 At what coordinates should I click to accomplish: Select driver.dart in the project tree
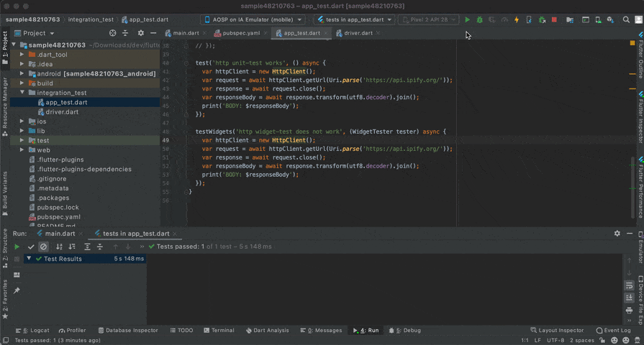click(x=62, y=111)
